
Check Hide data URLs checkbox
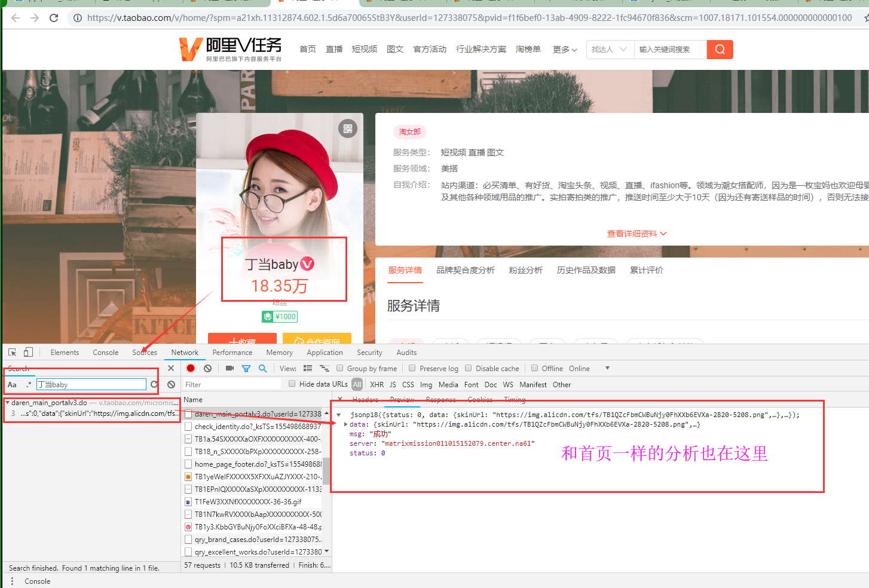[292, 384]
